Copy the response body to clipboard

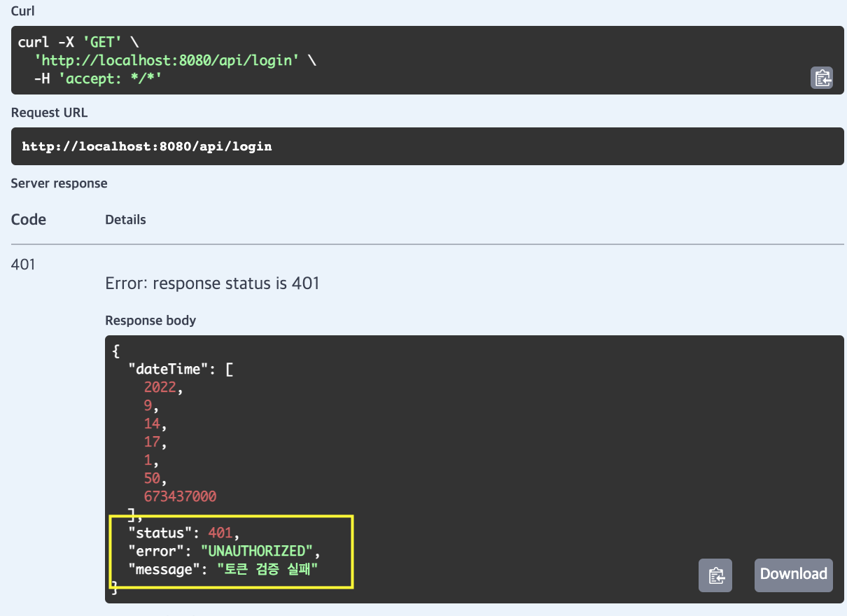coord(715,575)
